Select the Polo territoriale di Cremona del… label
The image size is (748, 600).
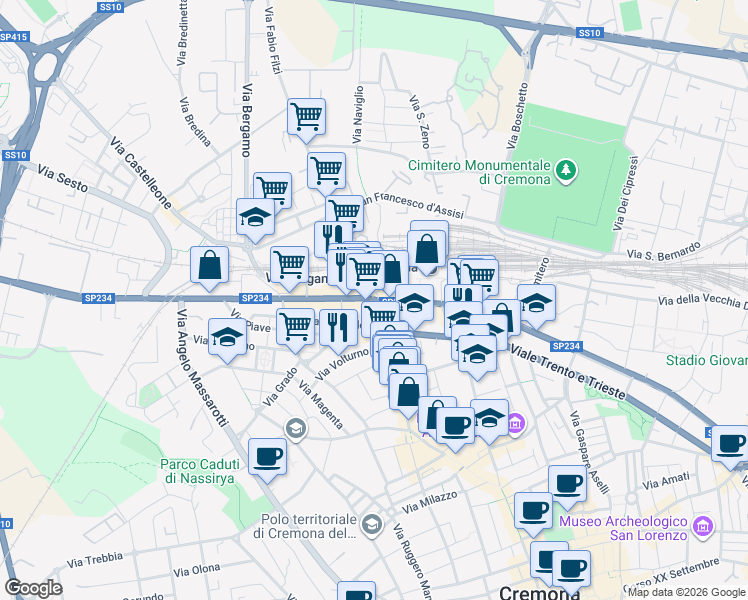[x=305, y=526]
